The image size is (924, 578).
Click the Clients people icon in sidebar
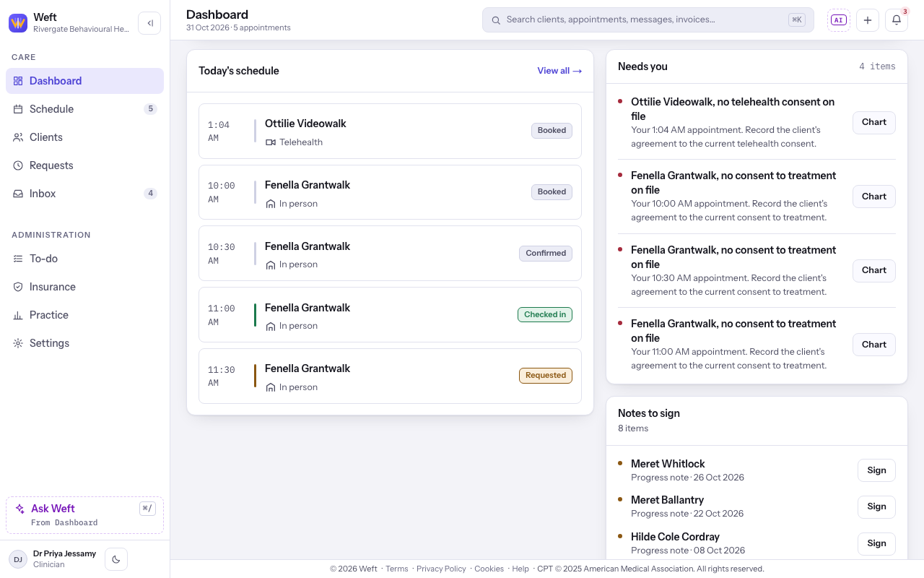18,137
